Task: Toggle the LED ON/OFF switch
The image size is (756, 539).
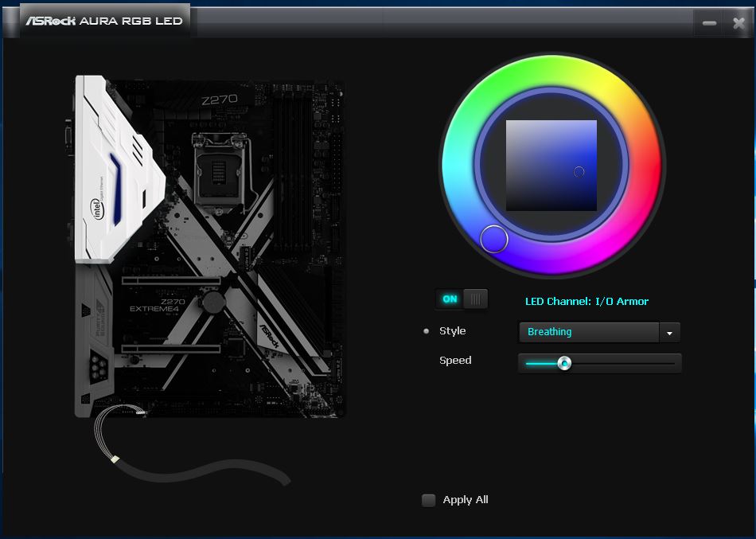Action: (x=462, y=299)
